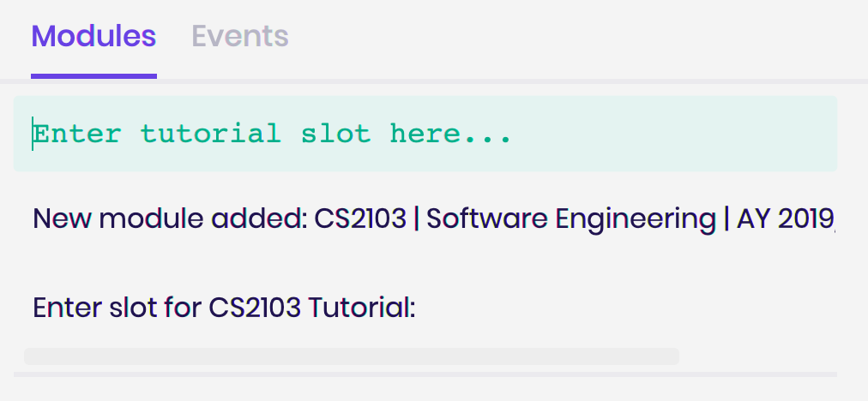The height and width of the screenshot is (401, 868).
Task: Click the scrollbar track right of thumb
Action: pyautogui.click(x=757, y=356)
